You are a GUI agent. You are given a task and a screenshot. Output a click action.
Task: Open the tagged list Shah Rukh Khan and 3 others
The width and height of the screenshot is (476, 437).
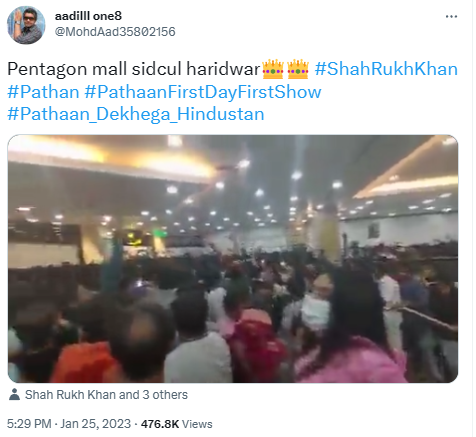click(x=106, y=395)
